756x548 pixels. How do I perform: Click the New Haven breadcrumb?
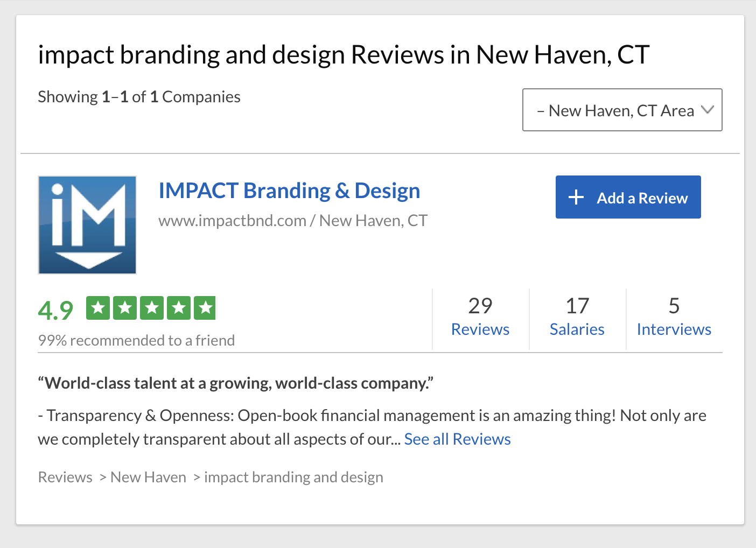point(148,477)
